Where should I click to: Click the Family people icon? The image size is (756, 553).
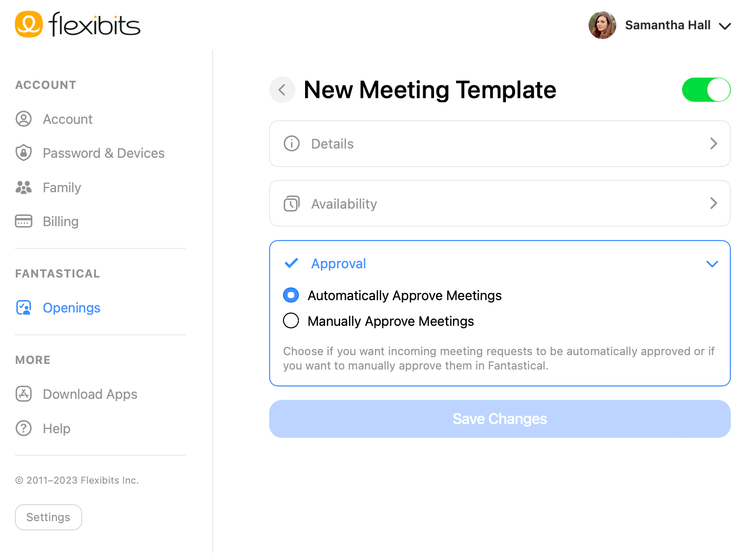(x=24, y=187)
